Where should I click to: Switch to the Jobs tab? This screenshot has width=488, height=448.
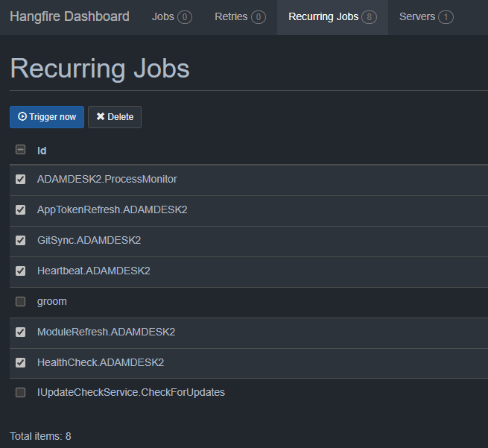click(172, 17)
